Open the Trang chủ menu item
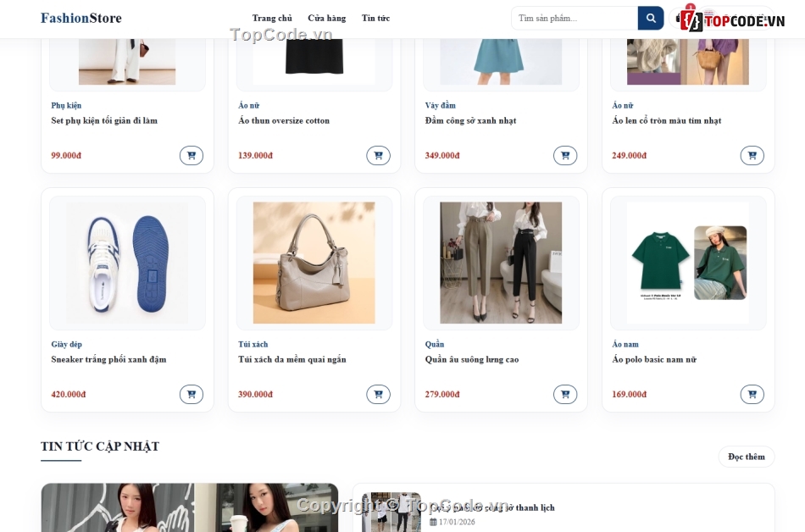 272,18
